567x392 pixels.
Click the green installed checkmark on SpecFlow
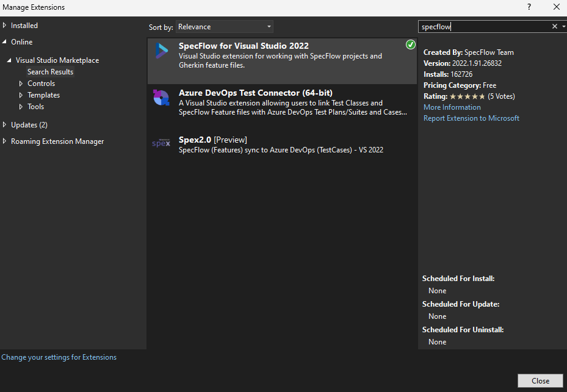click(410, 45)
